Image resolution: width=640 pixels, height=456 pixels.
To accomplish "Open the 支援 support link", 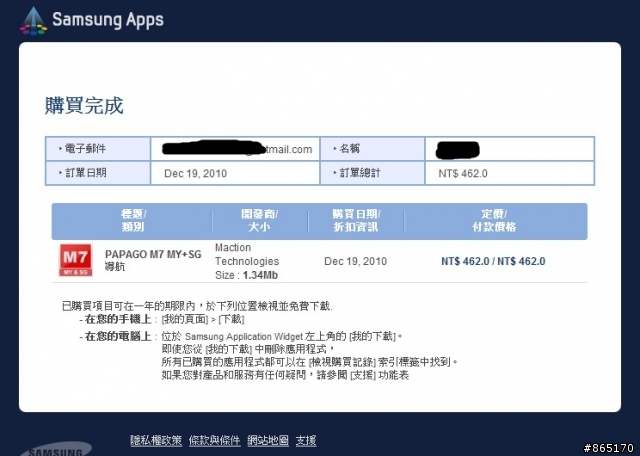I will 306,440.
